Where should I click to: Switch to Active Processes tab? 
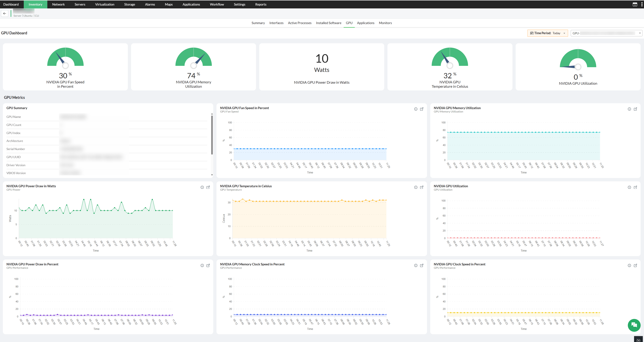tap(300, 23)
